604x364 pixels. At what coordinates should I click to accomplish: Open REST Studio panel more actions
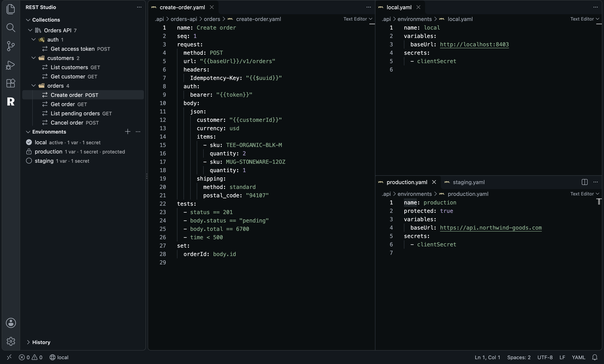click(139, 7)
